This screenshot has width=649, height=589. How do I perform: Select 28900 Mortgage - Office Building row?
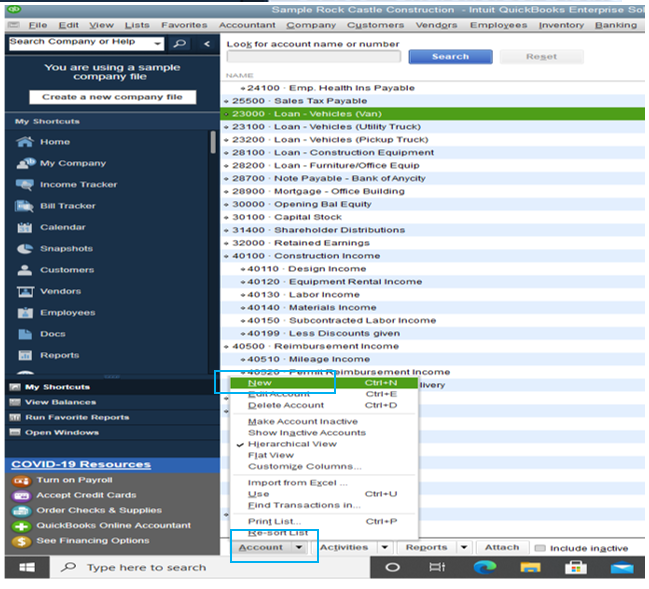point(433,192)
